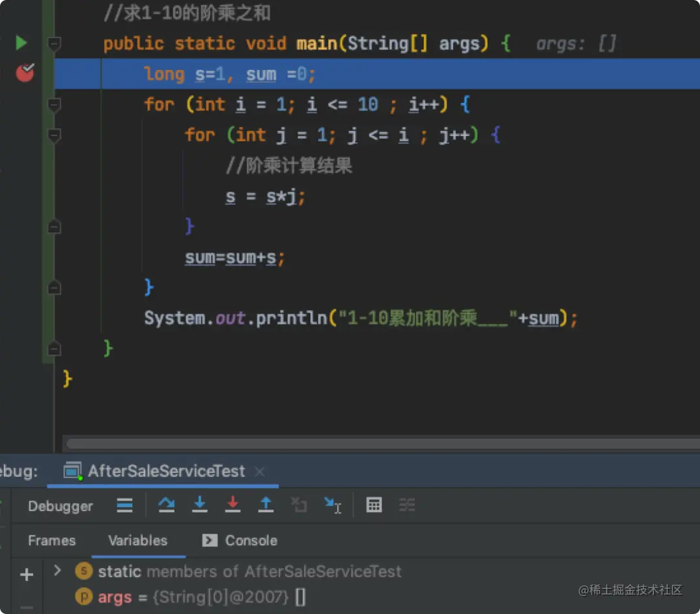The height and width of the screenshot is (614, 700).
Task: Collapse the outer for loop fold marker
Action: click(54, 104)
